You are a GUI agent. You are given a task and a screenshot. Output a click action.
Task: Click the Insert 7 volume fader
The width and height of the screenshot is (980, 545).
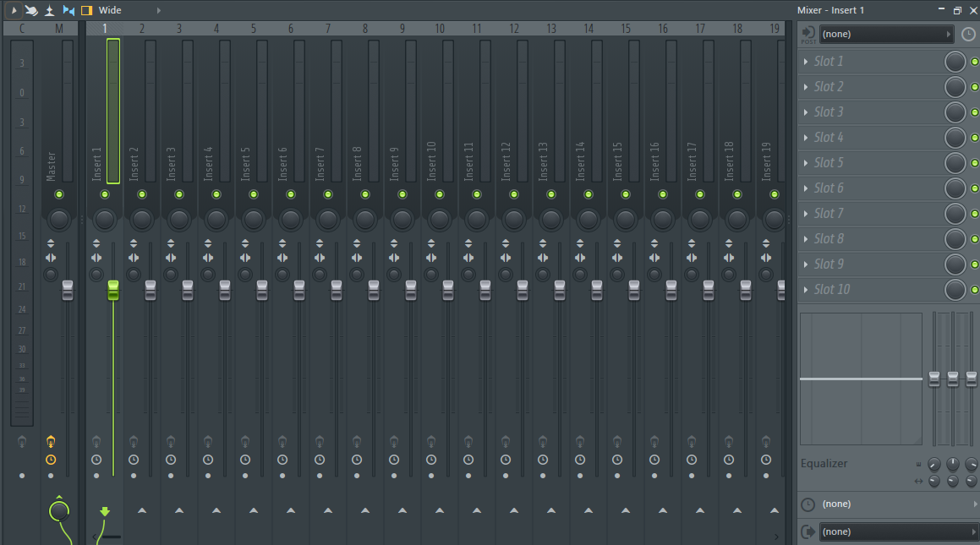(x=337, y=290)
